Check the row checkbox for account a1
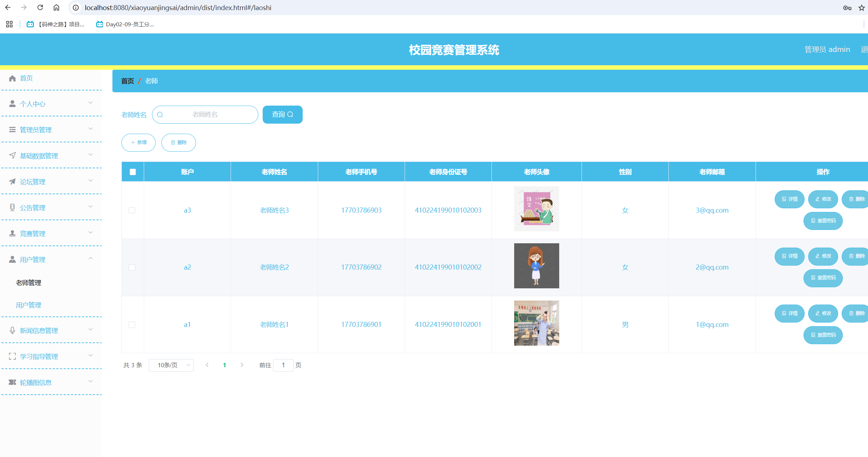This screenshot has height=457, width=868. click(132, 325)
